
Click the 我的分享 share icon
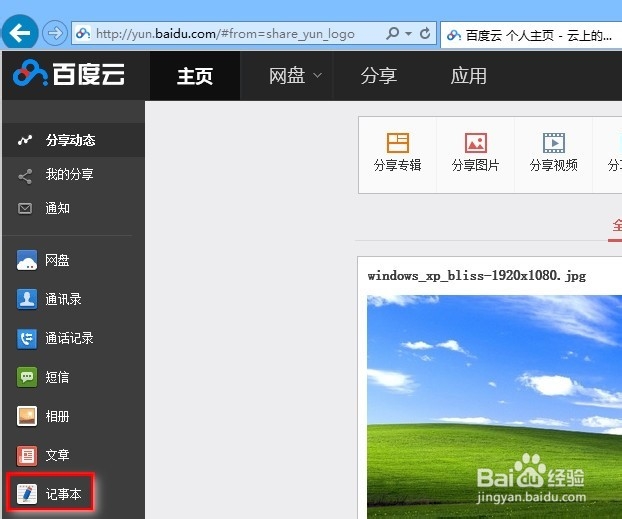[x=25, y=176]
